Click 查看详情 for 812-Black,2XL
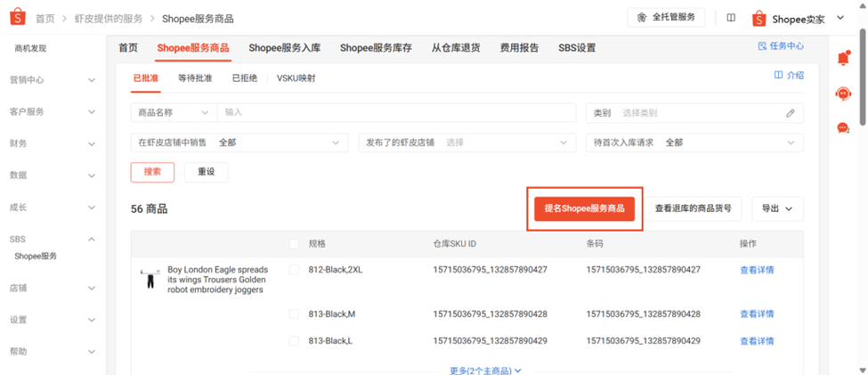This screenshot has width=868, height=375. pyautogui.click(x=757, y=270)
